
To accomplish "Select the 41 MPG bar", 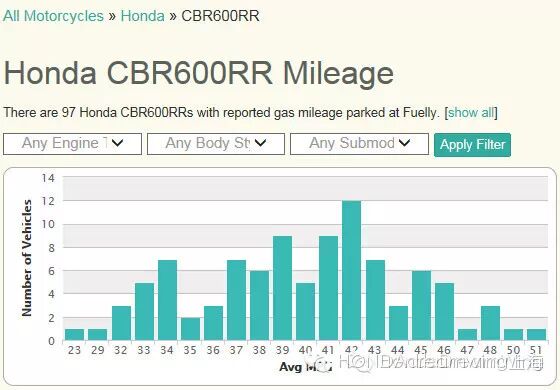I will tap(329, 288).
